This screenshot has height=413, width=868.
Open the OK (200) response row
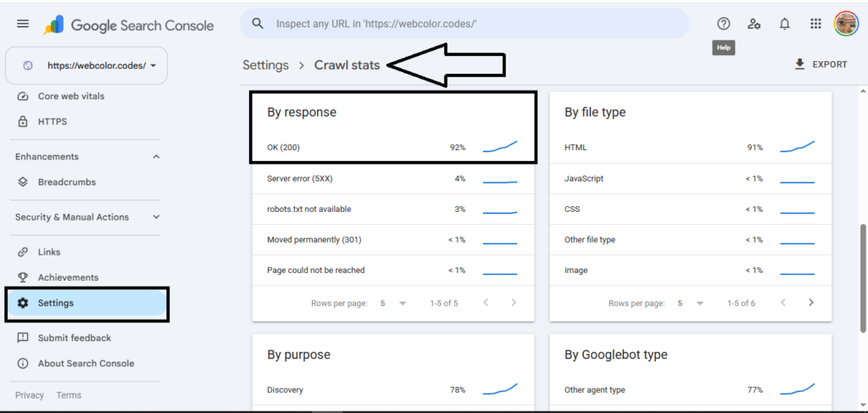point(393,148)
